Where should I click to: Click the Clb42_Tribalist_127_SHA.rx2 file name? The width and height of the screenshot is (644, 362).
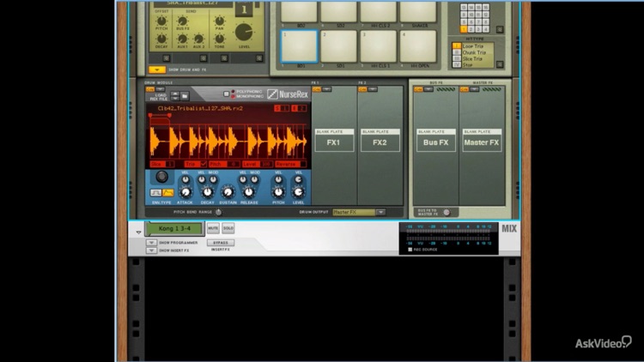point(200,108)
